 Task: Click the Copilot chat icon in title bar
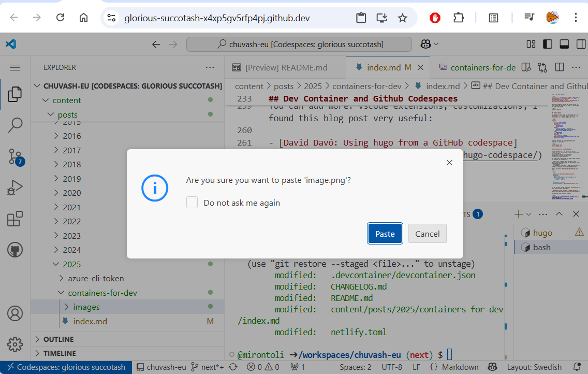tap(425, 44)
